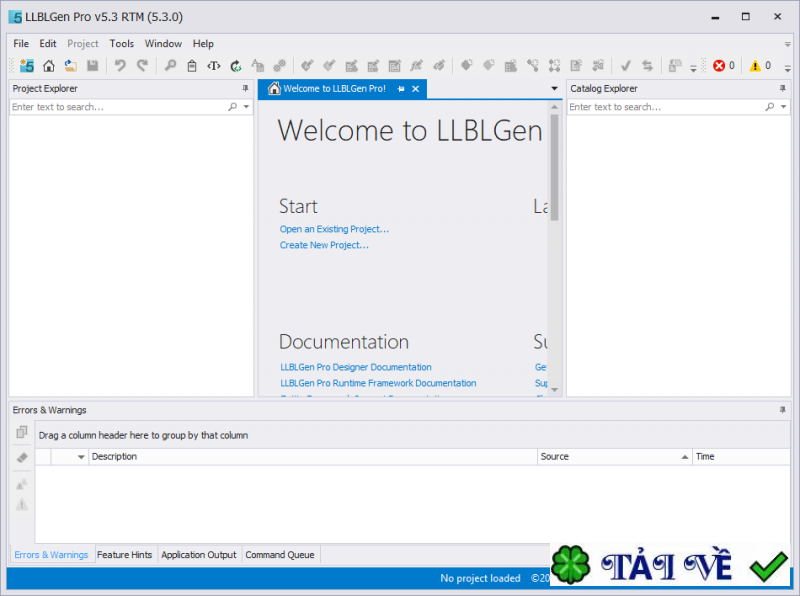The image size is (800, 596).
Task: Switch to the Application Output tab
Action: point(198,555)
